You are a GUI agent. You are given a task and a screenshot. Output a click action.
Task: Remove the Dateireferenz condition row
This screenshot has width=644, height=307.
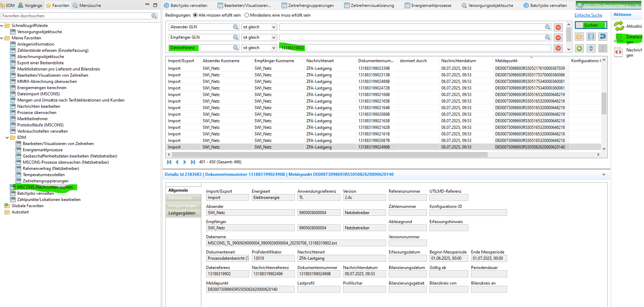tap(558, 48)
